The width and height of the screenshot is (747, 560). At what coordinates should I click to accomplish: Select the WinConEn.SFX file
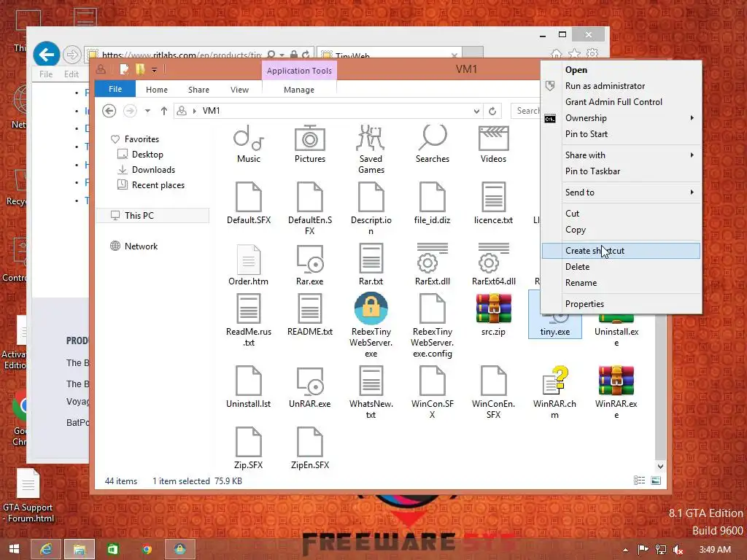pyautogui.click(x=493, y=392)
